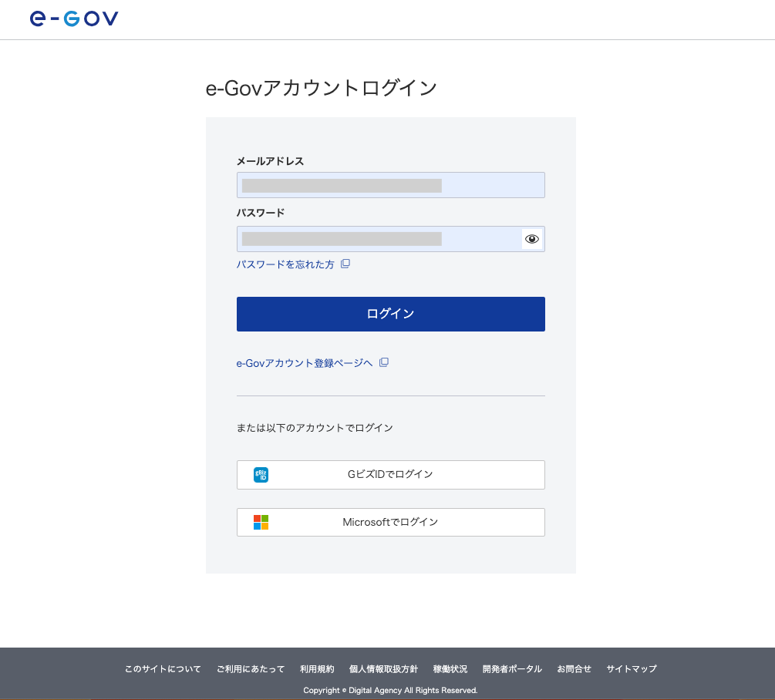Open the 利用規約 footer link
775x700 pixels.
click(x=317, y=669)
